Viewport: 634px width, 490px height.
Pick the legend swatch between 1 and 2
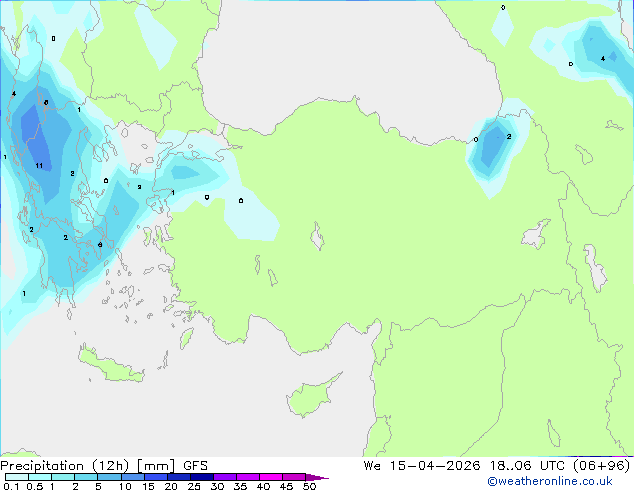pyautogui.click(x=63, y=477)
